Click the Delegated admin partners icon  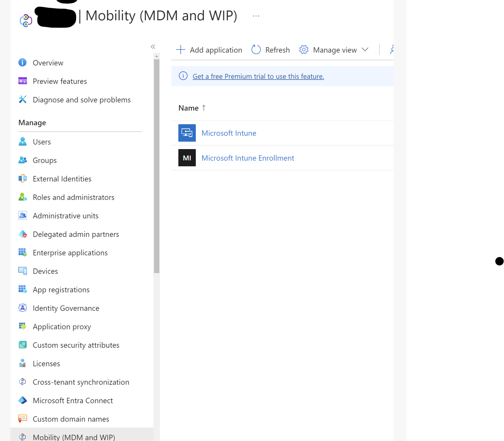pyautogui.click(x=22, y=234)
